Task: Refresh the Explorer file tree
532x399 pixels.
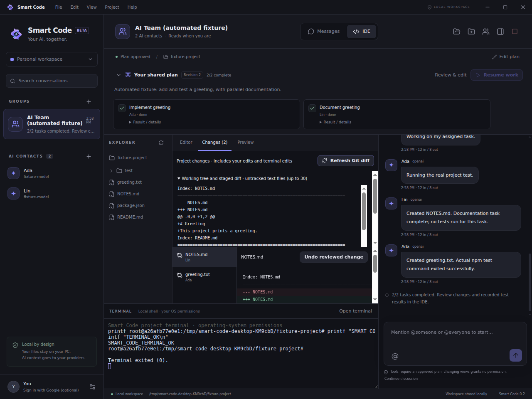Action: 161,143
